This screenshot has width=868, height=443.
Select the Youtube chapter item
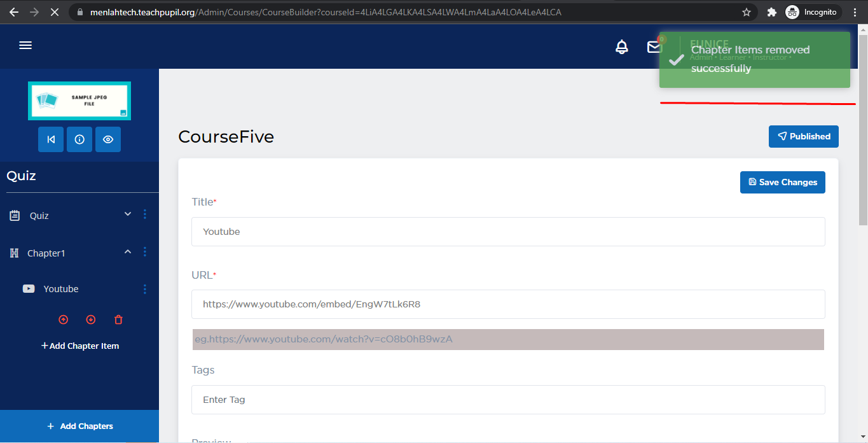click(x=61, y=289)
